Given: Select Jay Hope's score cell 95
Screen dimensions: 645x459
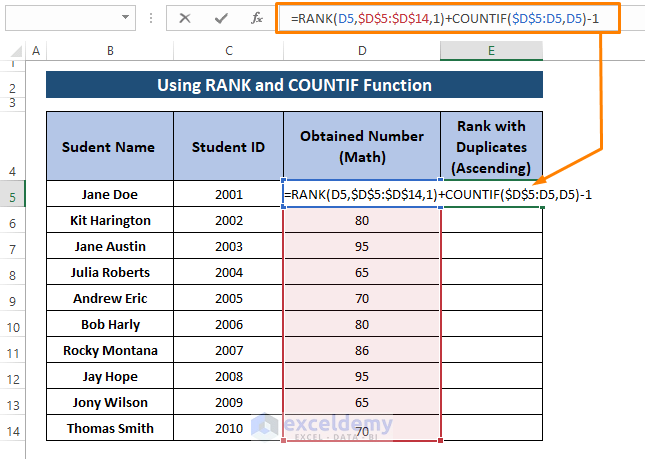Looking at the screenshot, I should click(x=362, y=376).
